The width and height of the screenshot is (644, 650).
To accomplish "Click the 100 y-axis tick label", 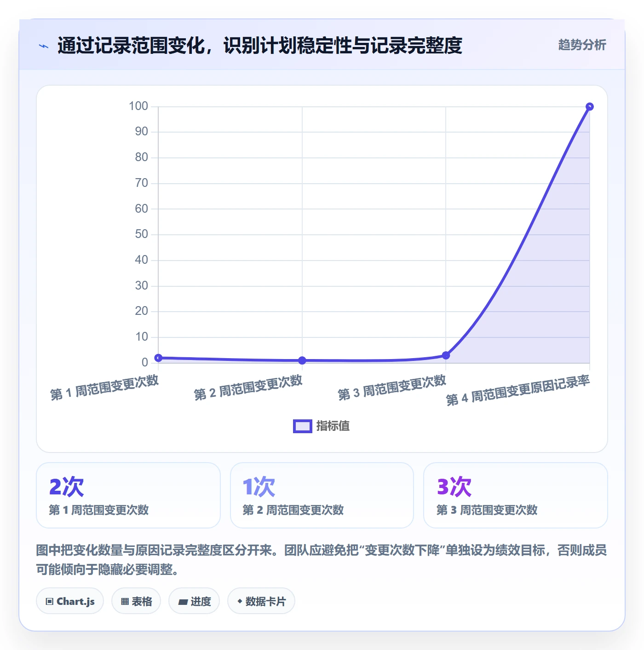I will [138, 106].
